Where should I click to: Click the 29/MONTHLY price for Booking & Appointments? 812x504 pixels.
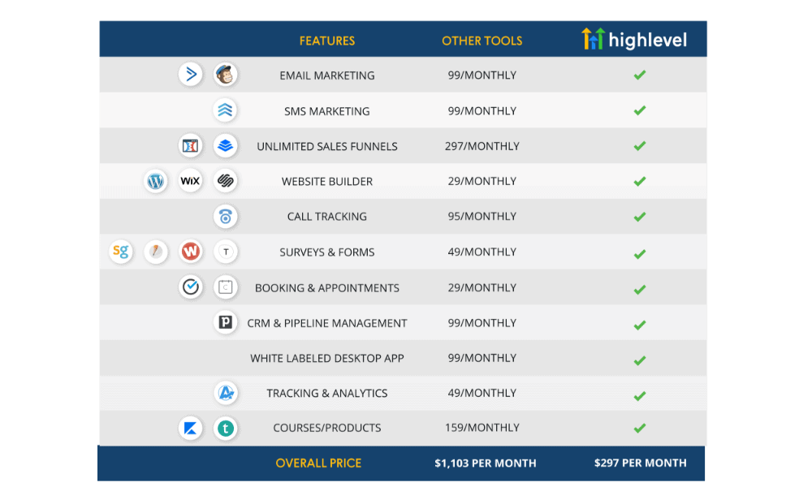pos(482,287)
